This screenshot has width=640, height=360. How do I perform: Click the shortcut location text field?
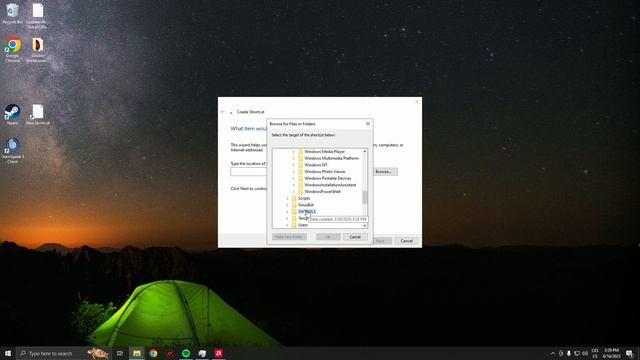[249, 172]
